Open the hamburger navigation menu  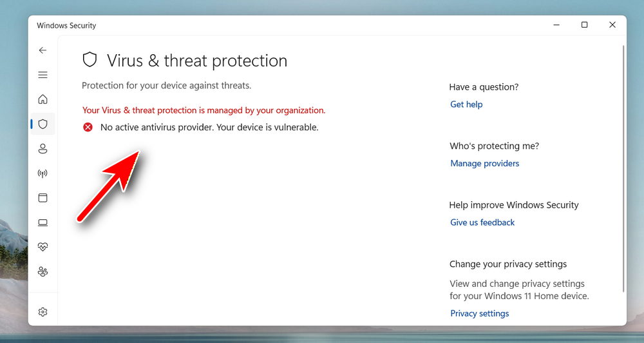click(43, 75)
